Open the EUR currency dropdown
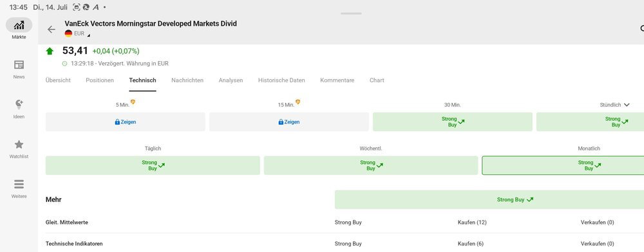The image size is (644, 252). (x=82, y=33)
